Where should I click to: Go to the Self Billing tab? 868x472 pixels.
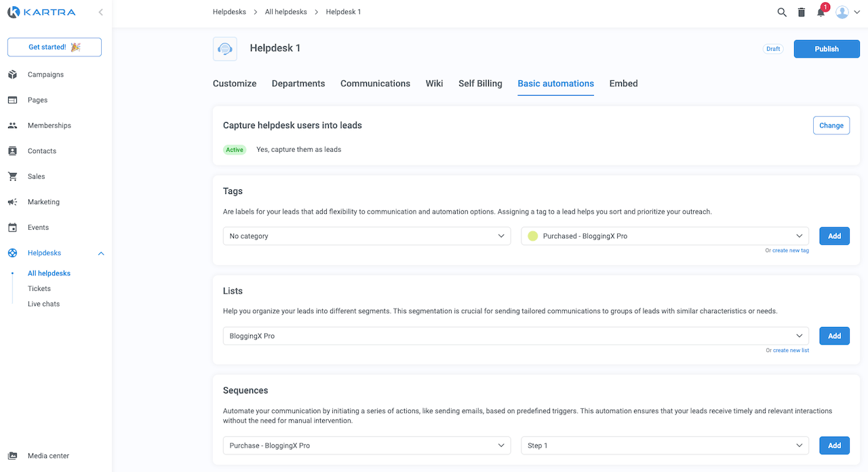click(x=480, y=83)
